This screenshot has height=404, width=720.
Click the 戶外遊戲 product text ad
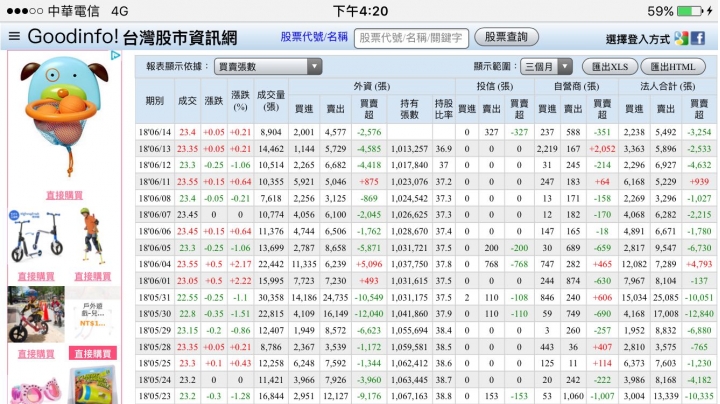tap(93, 314)
